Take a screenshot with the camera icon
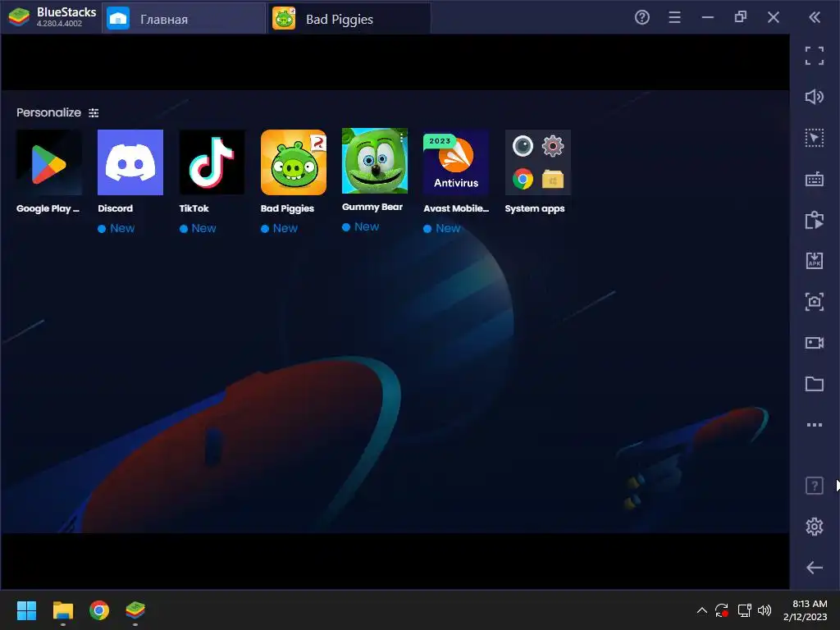The width and height of the screenshot is (840, 630). 815,302
